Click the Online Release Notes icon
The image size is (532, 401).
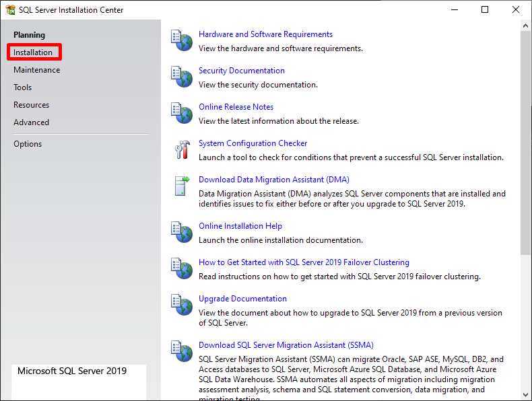point(182,113)
